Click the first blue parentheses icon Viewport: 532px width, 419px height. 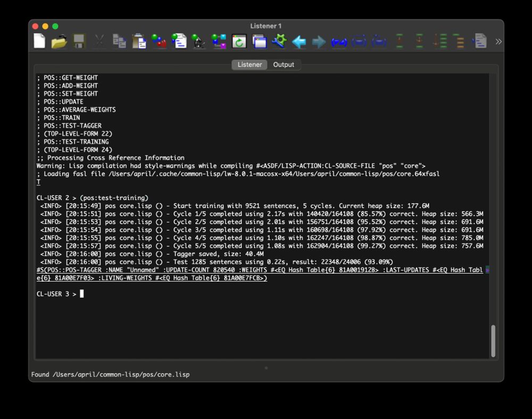tap(339, 42)
